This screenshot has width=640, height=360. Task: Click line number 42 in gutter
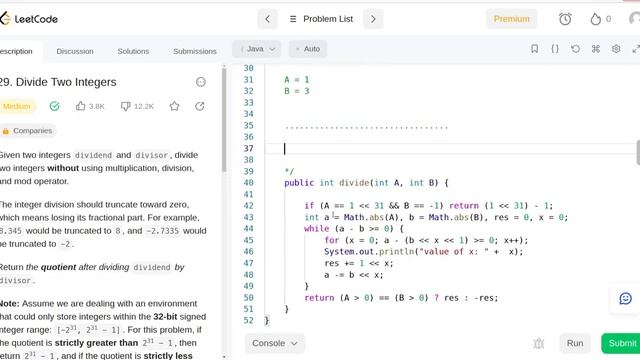click(x=249, y=206)
